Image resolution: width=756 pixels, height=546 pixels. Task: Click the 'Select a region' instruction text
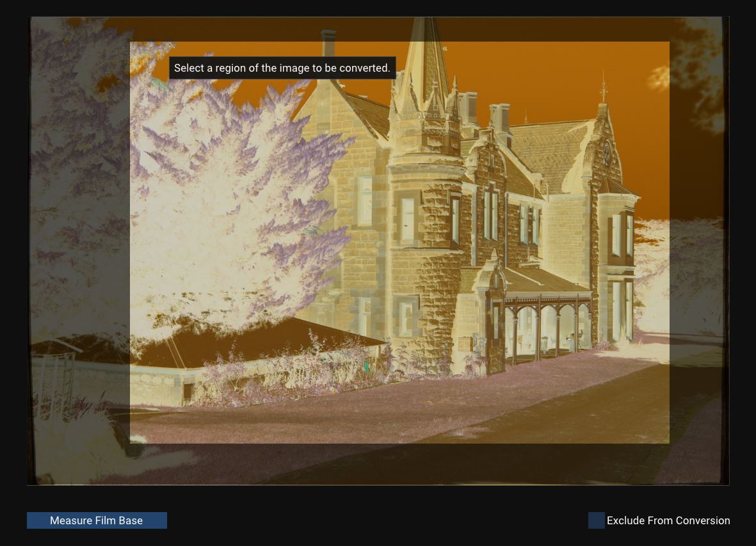[282, 68]
